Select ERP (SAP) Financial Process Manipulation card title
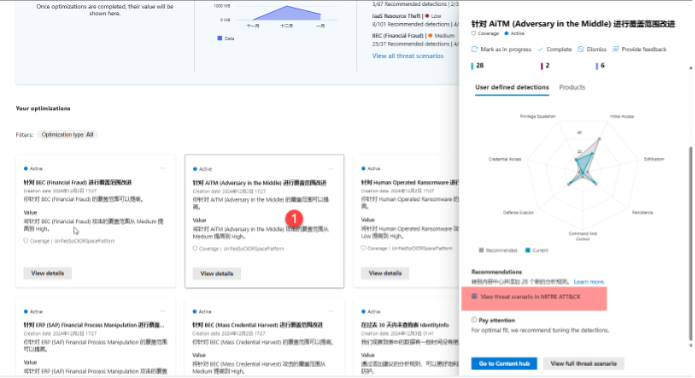Image resolution: width=695 pixels, height=378 pixels. [94, 325]
